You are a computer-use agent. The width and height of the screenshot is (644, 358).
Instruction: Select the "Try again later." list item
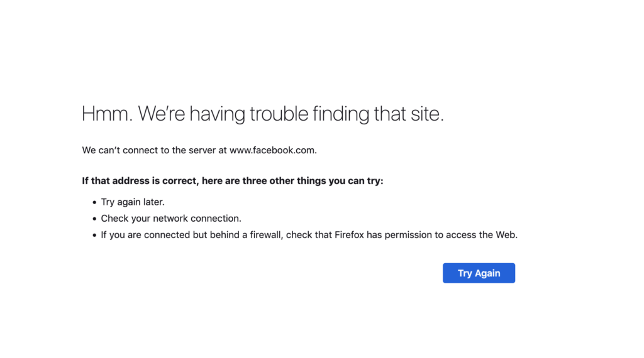tap(133, 202)
